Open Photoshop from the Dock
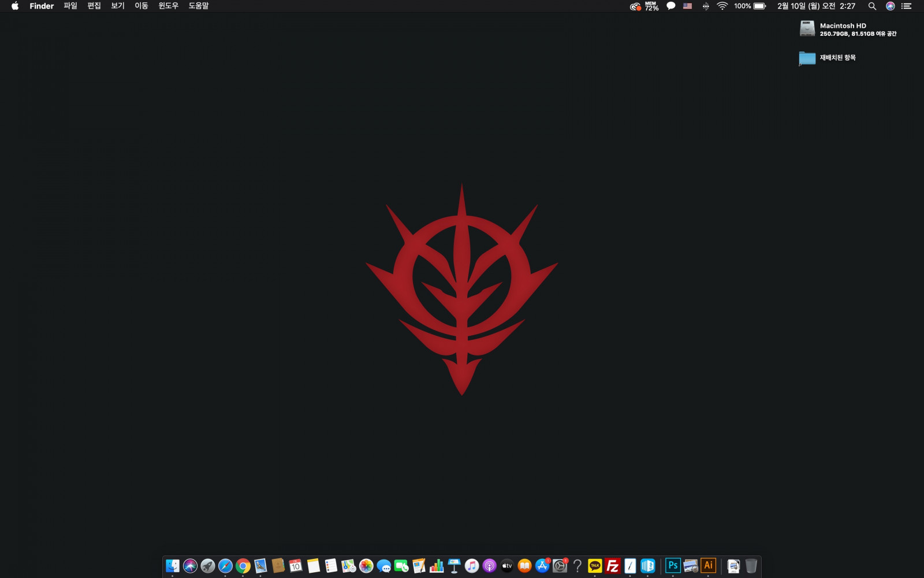The width and height of the screenshot is (924, 578). point(673,566)
